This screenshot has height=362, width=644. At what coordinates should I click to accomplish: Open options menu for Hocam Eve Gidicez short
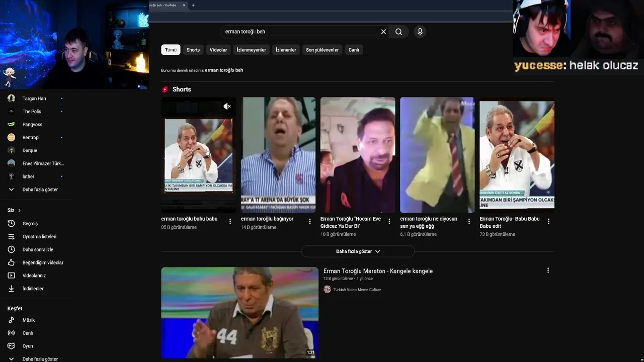pos(389,221)
